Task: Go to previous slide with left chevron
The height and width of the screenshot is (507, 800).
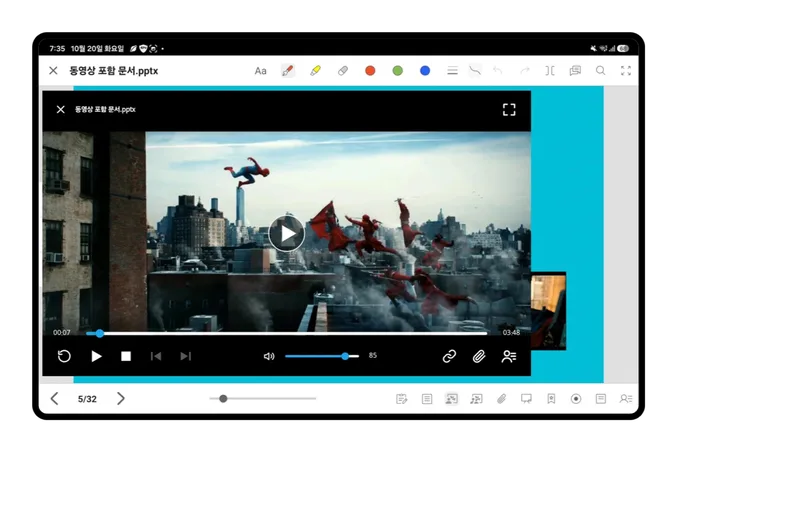Action: point(55,398)
